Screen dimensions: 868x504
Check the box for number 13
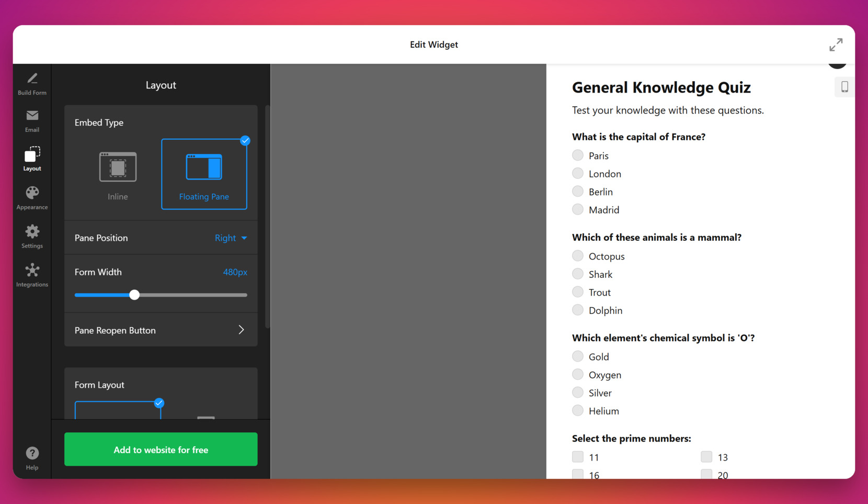706,457
